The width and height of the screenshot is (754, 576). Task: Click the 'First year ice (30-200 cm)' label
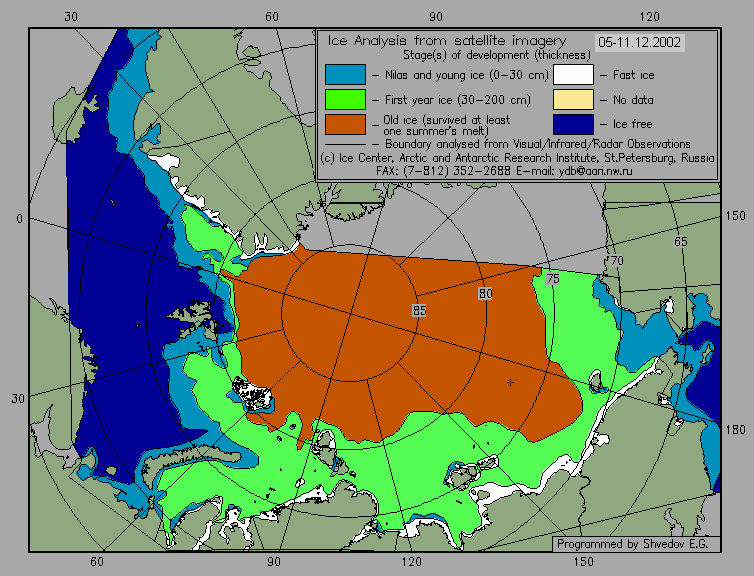point(458,100)
